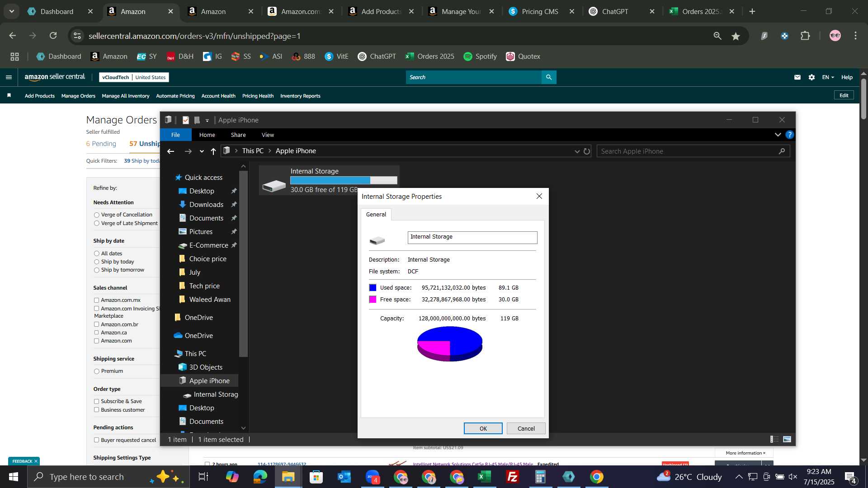The height and width of the screenshot is (488, 868).
Task: Click the Seller Central search magnifier button
Action: [x=549, y=77]
